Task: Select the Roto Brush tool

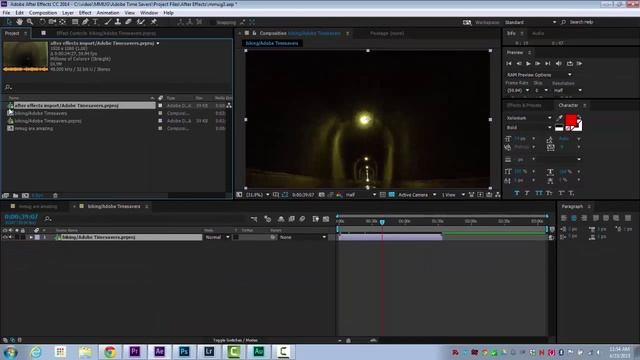Action: click(x=140, y=22)
